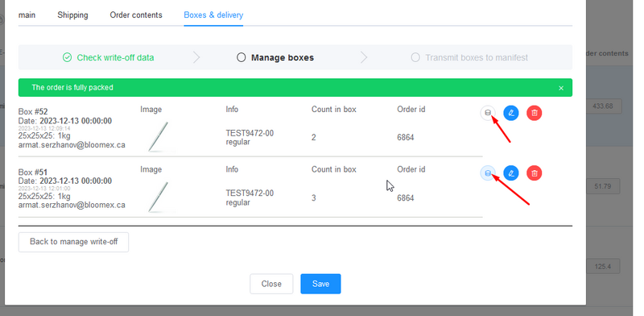Dismiss the fully packed green alert
The height and width of the screenshot is (316, 644).
(561, 88)
